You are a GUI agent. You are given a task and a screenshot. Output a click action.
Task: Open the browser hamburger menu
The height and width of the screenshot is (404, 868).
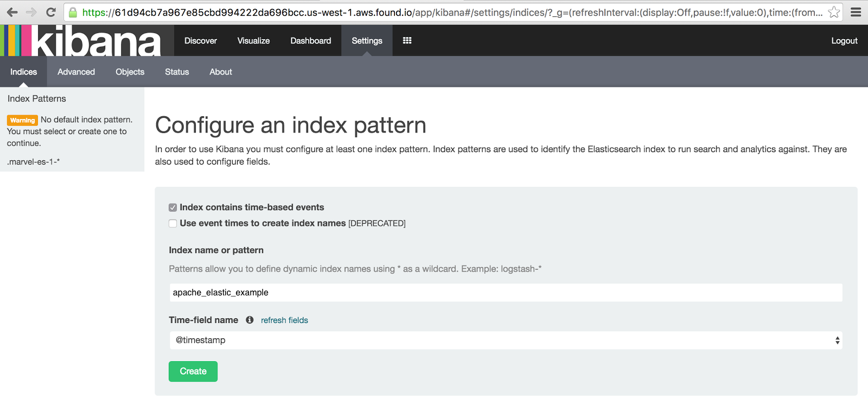point(856,12)
